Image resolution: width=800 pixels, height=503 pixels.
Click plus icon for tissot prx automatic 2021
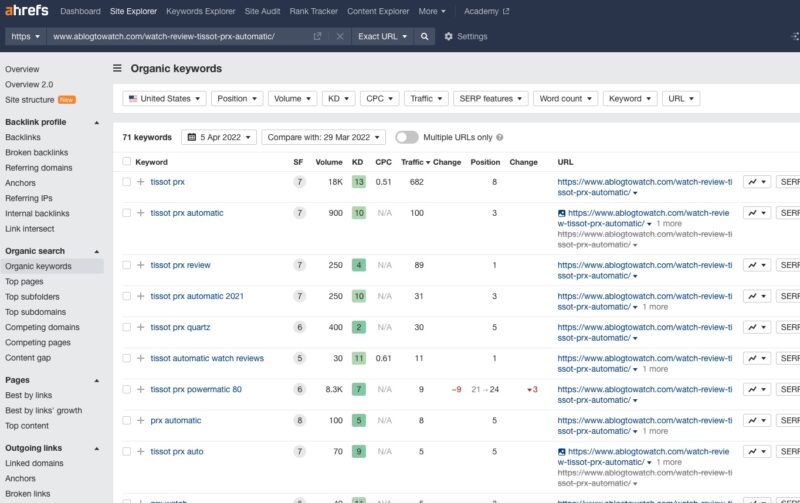[140, 296]
